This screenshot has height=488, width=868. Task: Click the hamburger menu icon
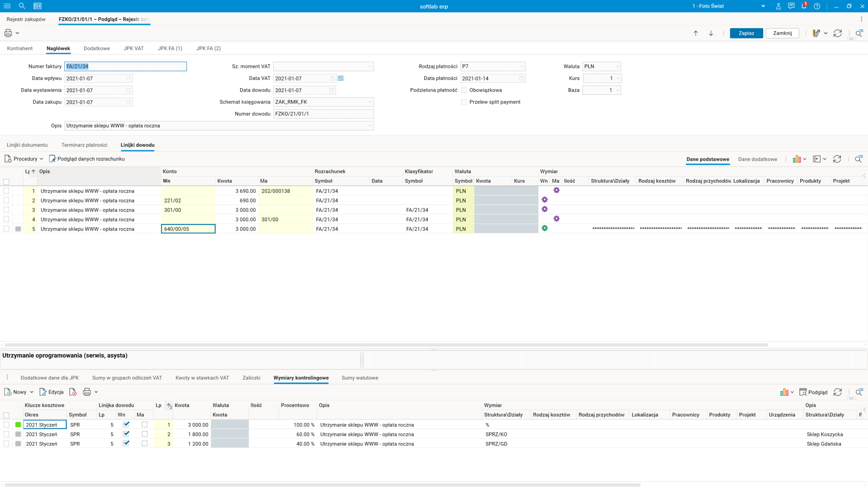point(7,6)
